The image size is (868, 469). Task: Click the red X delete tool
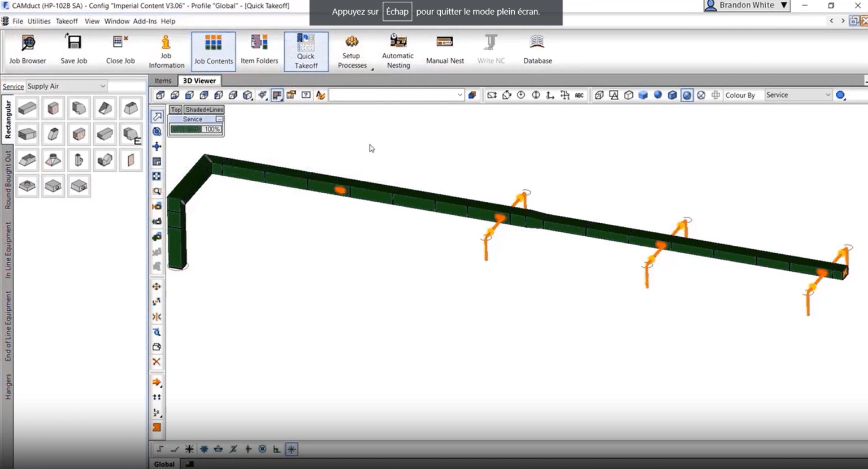pyautogui.click(x=157, y=362)
